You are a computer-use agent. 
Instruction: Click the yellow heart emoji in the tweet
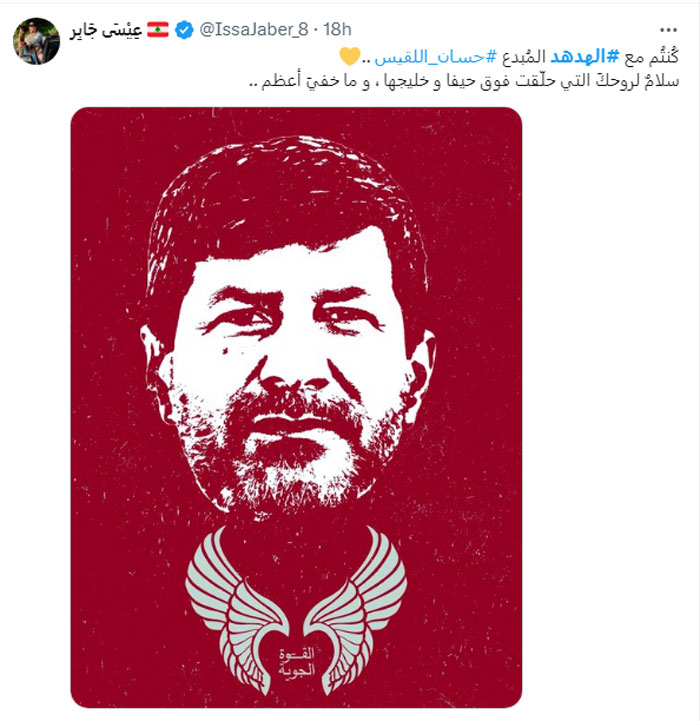(x=350, y=57)
